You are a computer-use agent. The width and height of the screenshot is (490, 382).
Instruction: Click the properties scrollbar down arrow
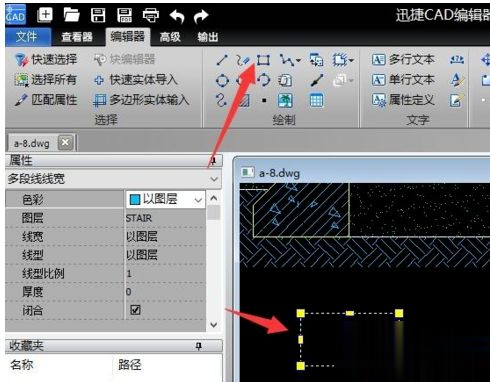tap(214, 324)
